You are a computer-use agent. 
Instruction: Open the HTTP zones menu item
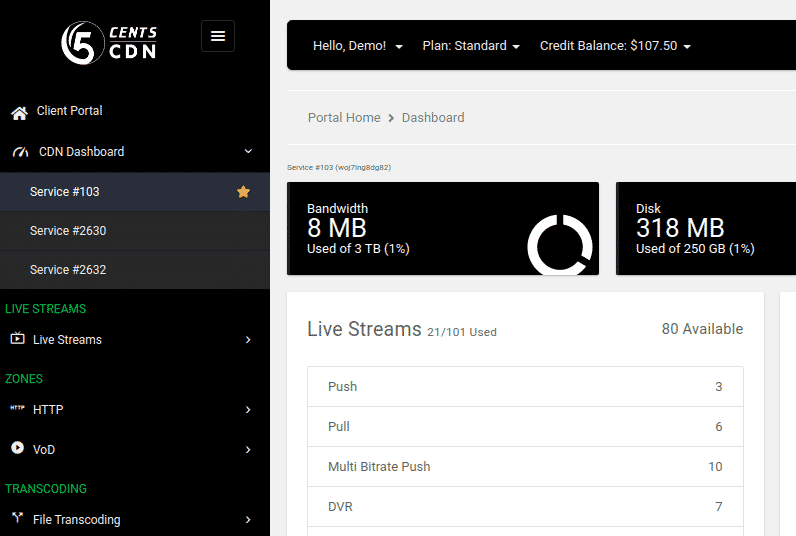pyautogui.click(x=135, y=410)
